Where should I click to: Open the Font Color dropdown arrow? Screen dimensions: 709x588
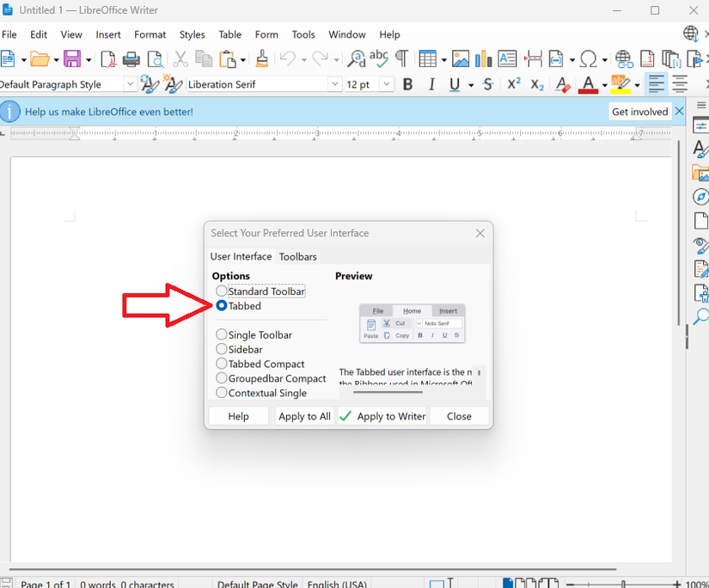604,85
